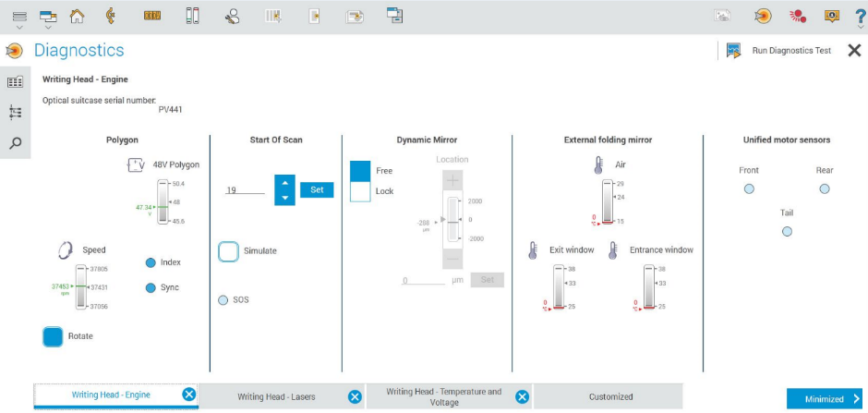The image size is (868, 413).
Task: Click the grayed image preview icon
Action: tap(722, 16)
